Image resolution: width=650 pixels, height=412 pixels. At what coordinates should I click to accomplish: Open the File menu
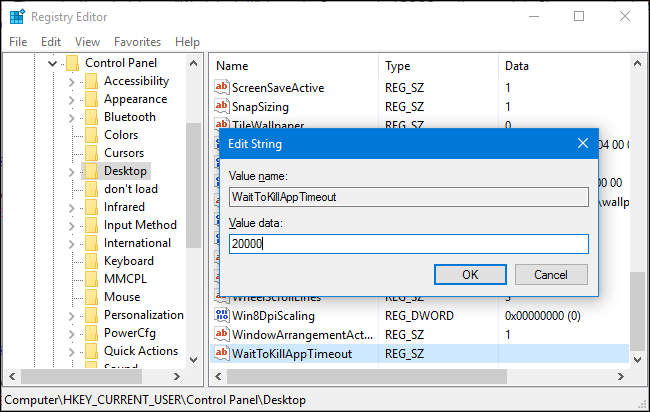[18, 42]
